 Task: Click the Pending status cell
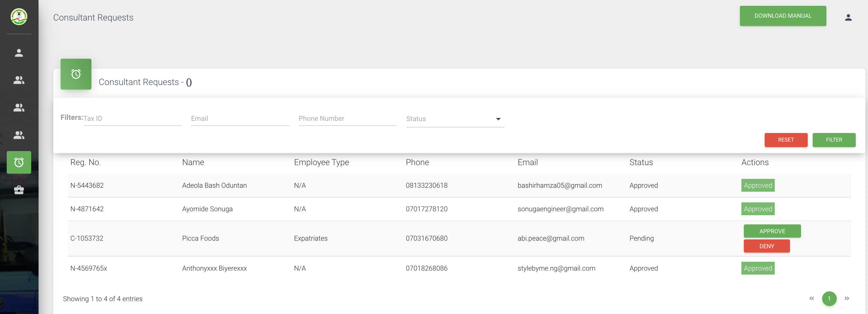(x=642, y=238)
